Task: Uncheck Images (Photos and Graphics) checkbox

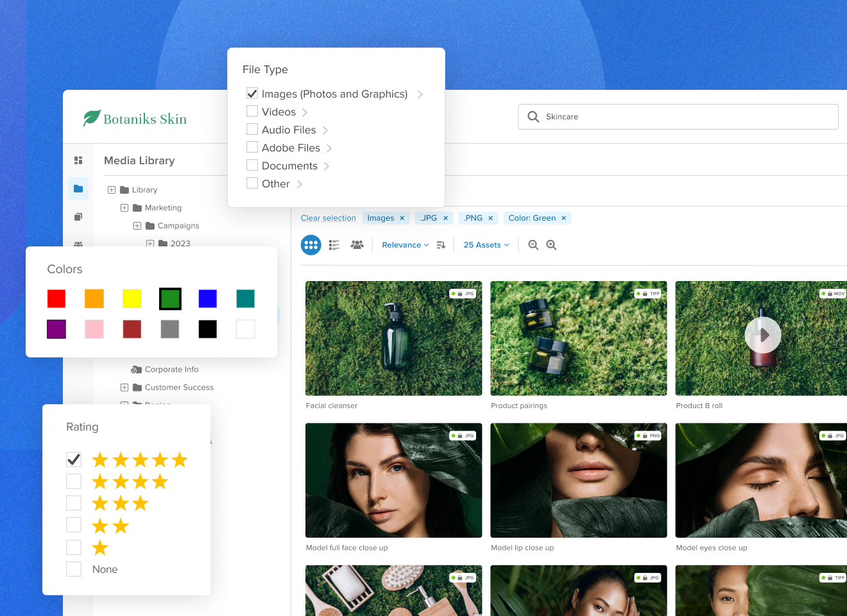Action: click(x=252, y=94)
